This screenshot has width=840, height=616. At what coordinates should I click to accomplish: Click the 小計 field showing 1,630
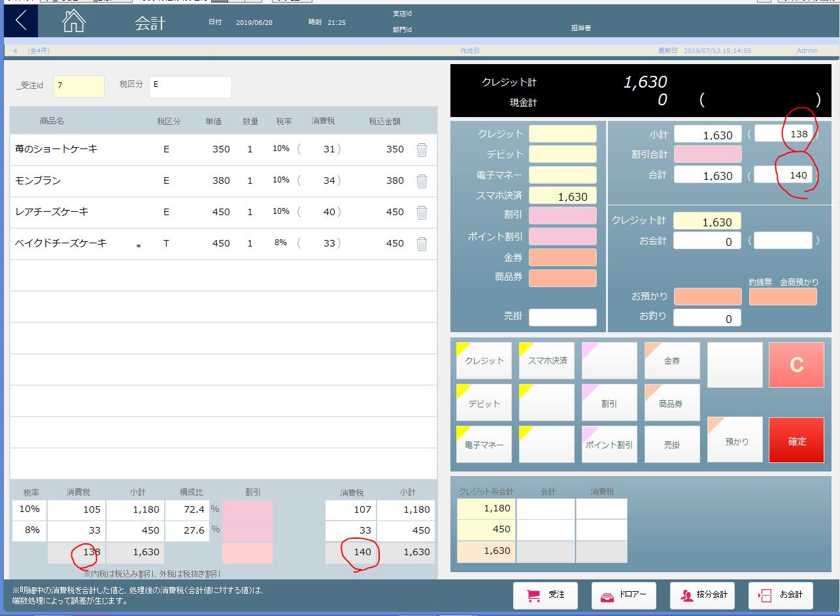click(708, 134)
